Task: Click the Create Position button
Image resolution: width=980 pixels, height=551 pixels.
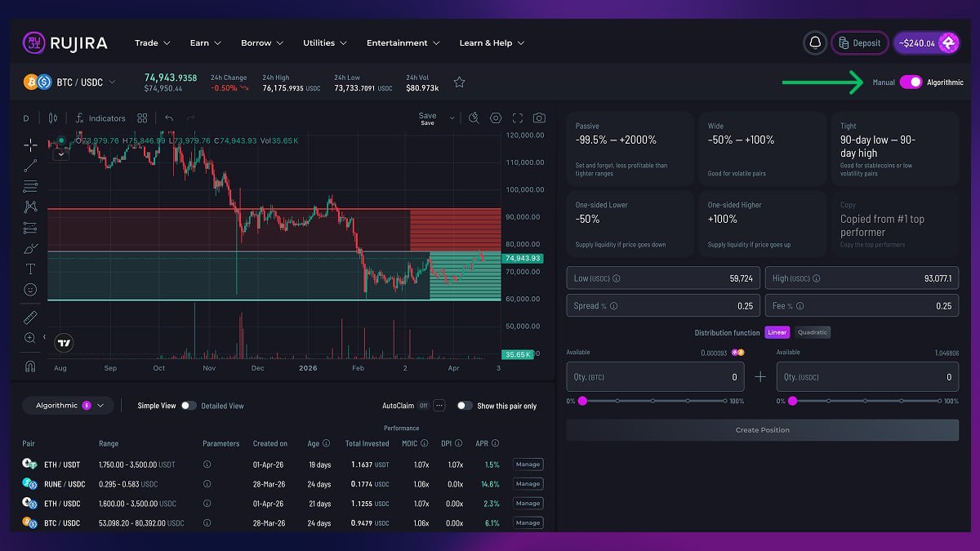Action: tap(762, 430)
